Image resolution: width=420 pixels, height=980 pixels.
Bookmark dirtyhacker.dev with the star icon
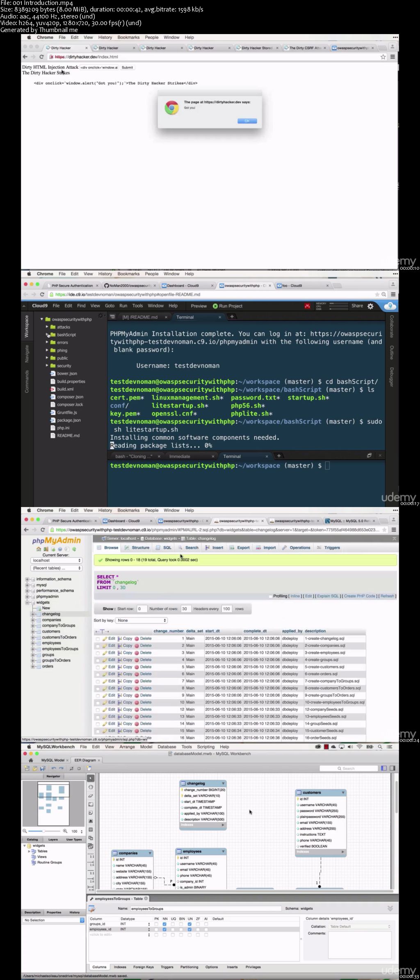[x=383, y=57]
